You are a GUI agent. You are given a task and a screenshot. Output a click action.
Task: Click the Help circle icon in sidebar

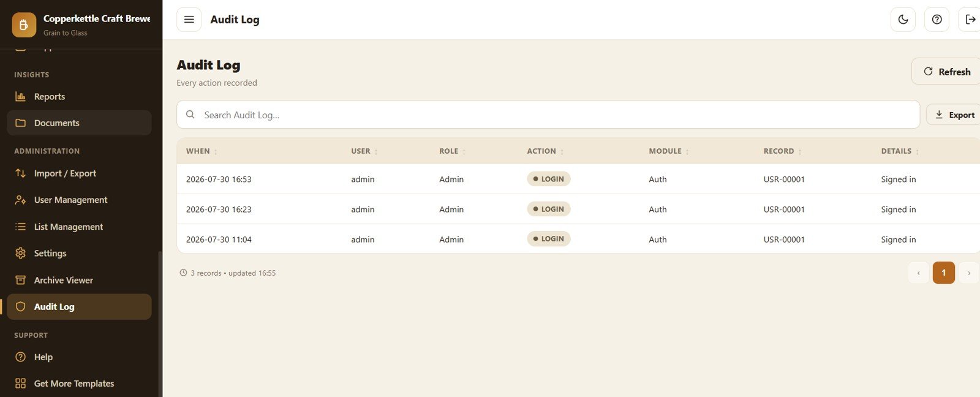coord(20,357)
